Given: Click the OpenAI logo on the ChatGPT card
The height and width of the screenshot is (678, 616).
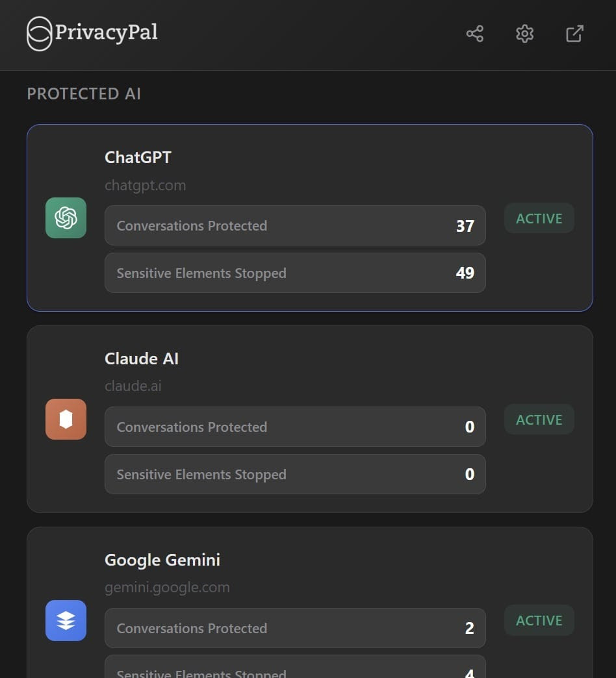Looking at the screenshot, I should [x=65, y=218].
